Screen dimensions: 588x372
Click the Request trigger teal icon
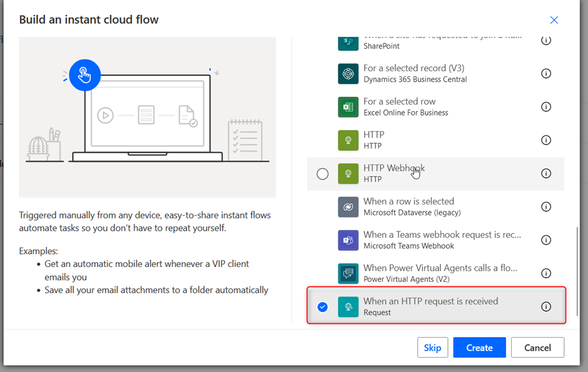348,307
